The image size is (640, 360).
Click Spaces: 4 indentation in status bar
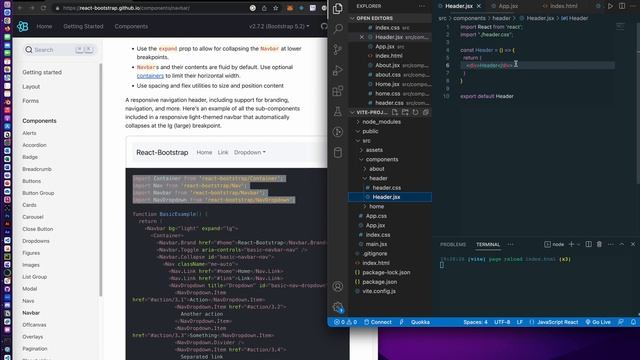tap(475, 322)
